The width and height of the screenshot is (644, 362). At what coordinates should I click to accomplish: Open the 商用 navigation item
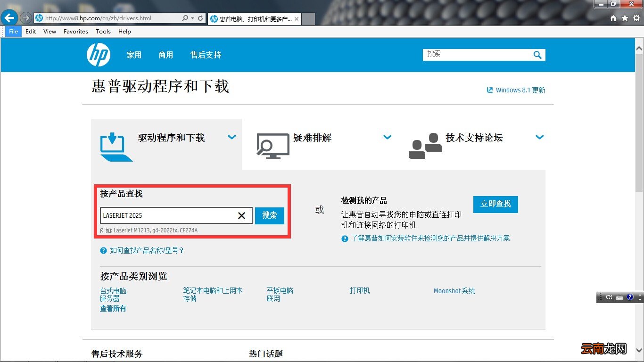pos(166,55)
